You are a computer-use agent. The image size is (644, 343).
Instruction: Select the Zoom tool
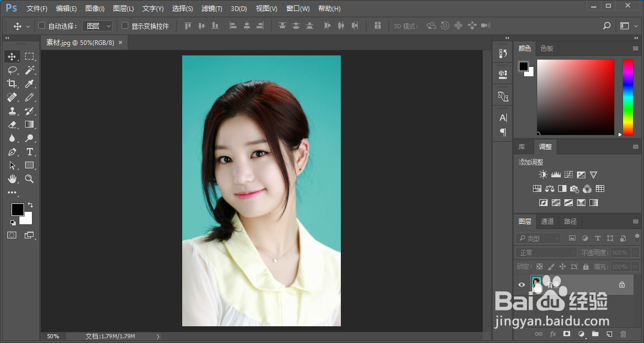tap(30, 179)
